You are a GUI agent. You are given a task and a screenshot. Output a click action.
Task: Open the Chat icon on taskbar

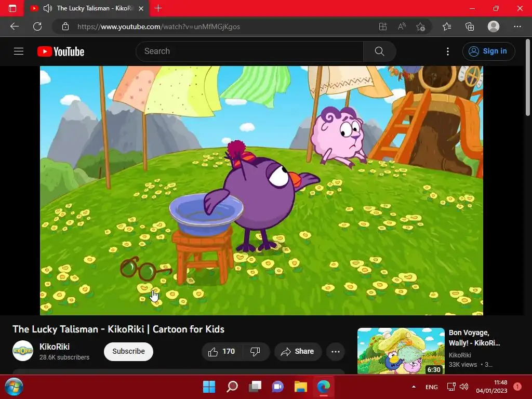pos(278,387)
